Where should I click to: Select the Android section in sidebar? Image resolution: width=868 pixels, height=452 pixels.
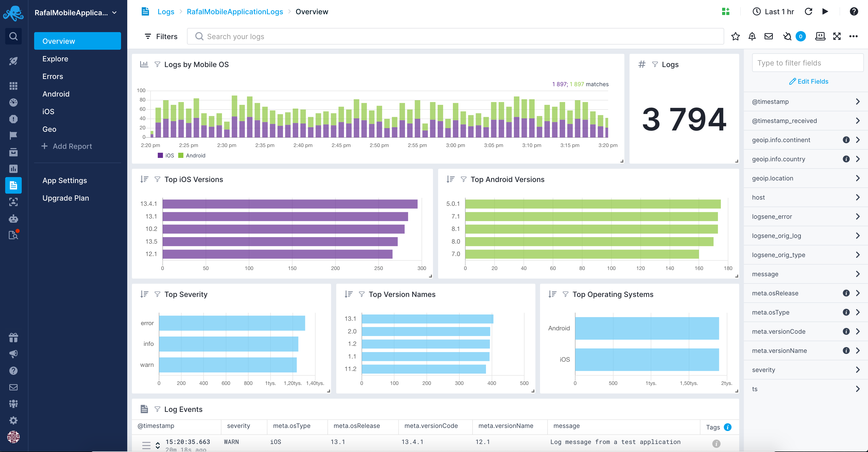pyautogui.click(x=56, y=94)
